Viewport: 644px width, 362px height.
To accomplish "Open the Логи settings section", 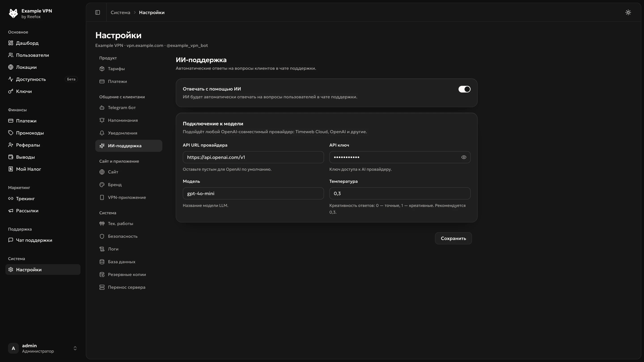I will pos(129,249).
